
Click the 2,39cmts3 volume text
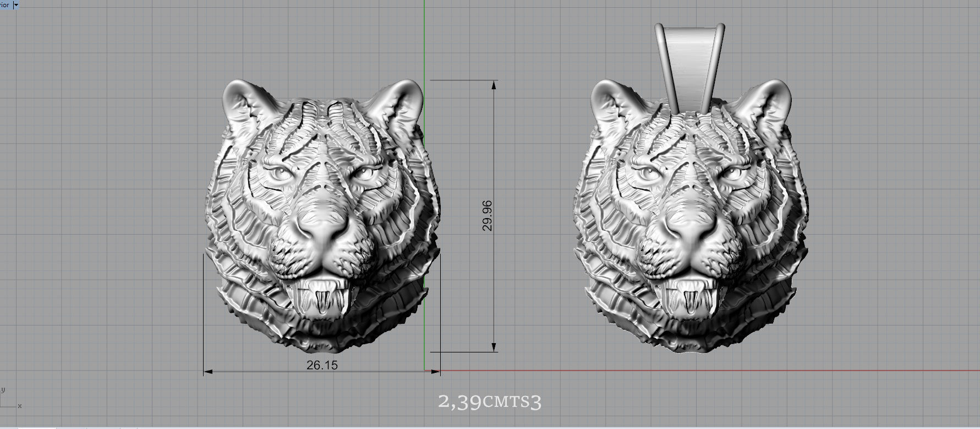click(490, 401)
